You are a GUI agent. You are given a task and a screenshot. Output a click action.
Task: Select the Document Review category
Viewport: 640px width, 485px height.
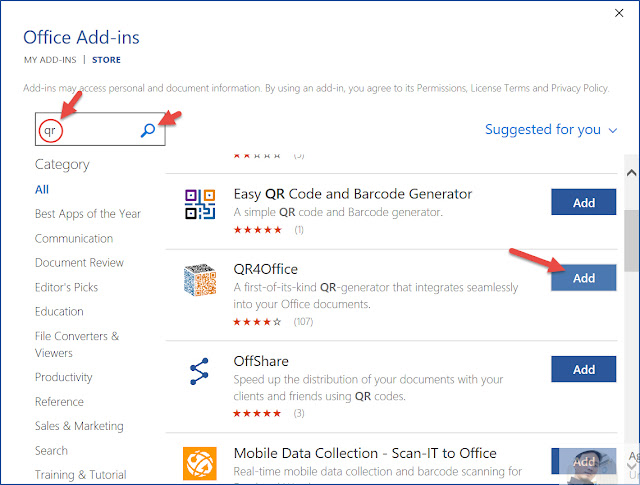pos(79,263)
